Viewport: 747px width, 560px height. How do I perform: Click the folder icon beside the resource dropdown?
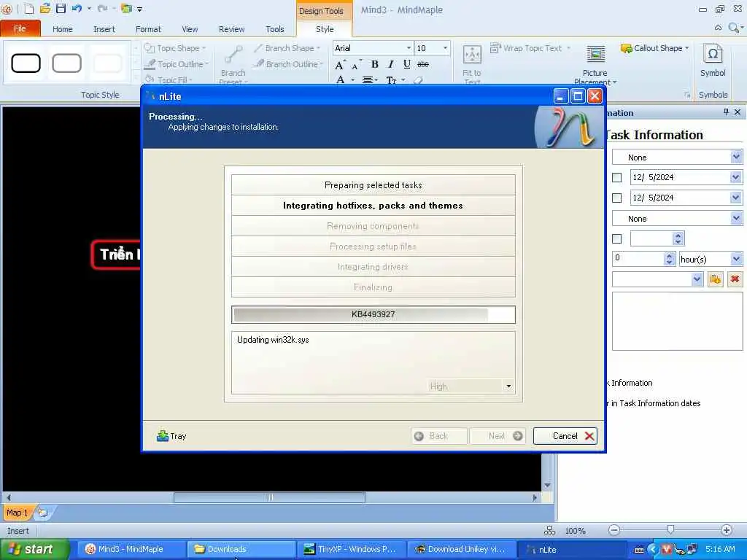click(x=716, y=279)
